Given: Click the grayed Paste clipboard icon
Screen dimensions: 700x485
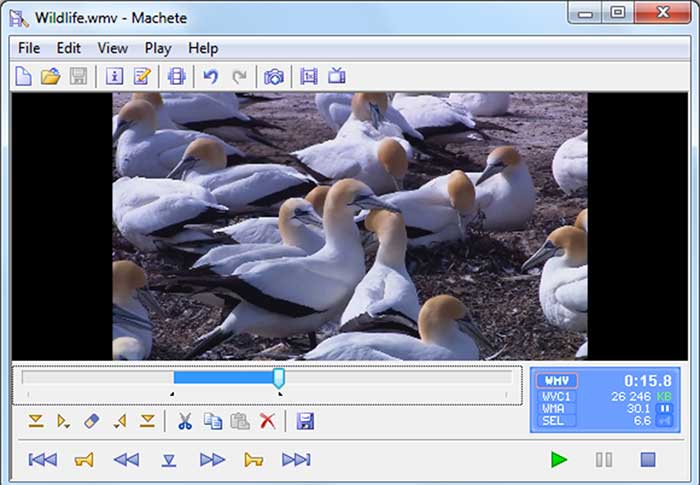Looking at the screenshot, I should coord(240,421).
